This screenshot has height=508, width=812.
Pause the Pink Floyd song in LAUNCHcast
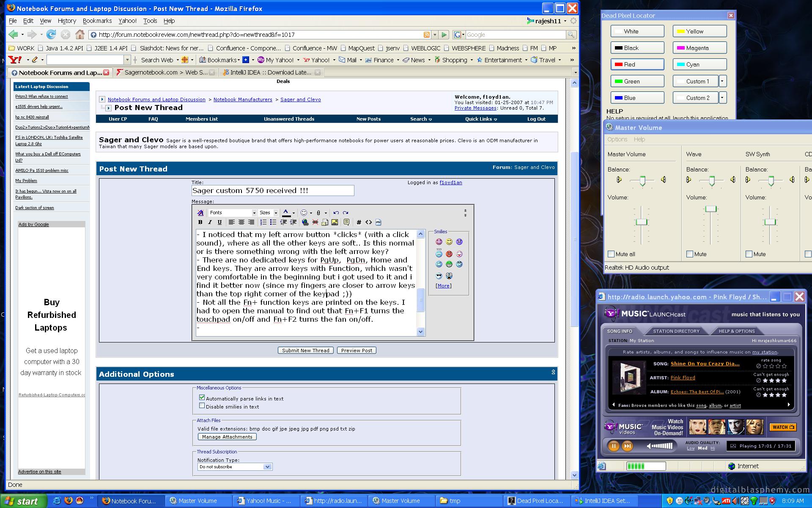pos(614,446)
